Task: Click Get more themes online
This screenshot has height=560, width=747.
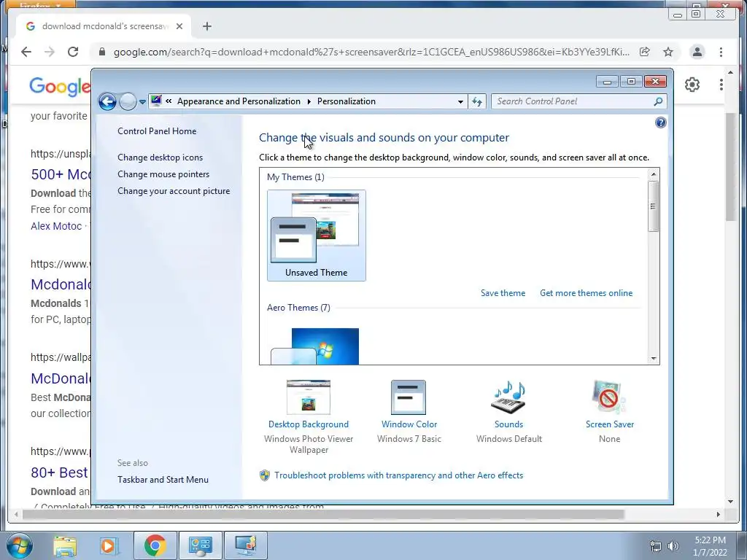Action: (586, 293)
